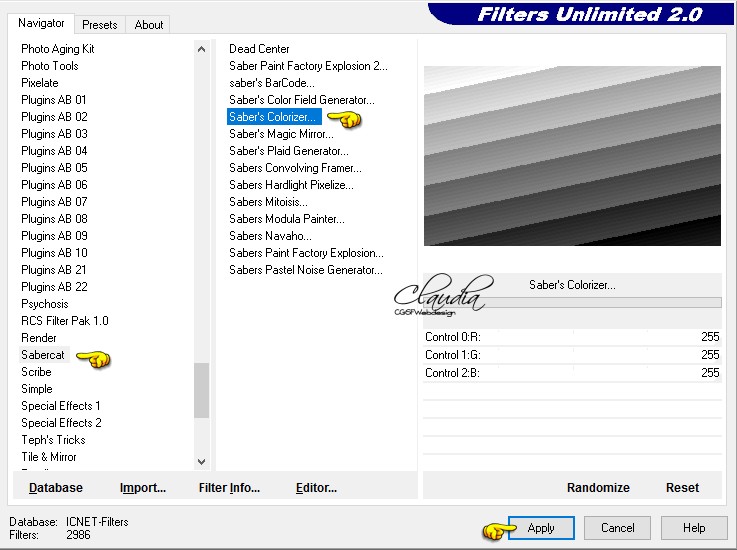
Task: Select the Pixelate category
Action: click(40, 83)
